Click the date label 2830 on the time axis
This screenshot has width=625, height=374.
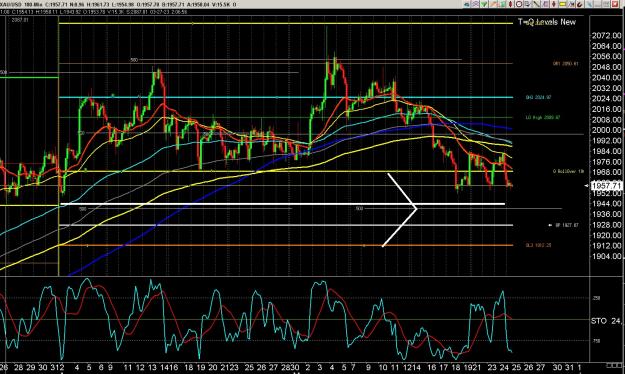290,368
